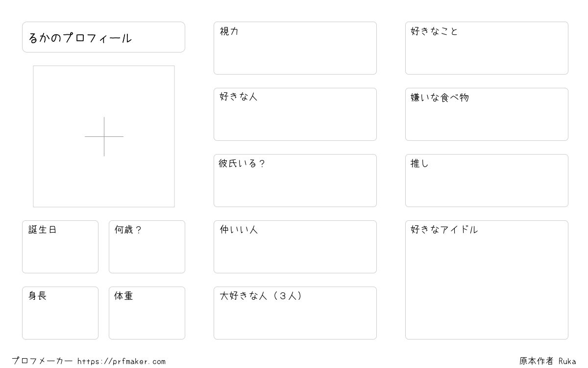588x368 pixels.
Task: Click the 視力 eyesight field
Action: pyautogui.click(x=295, y=48)
